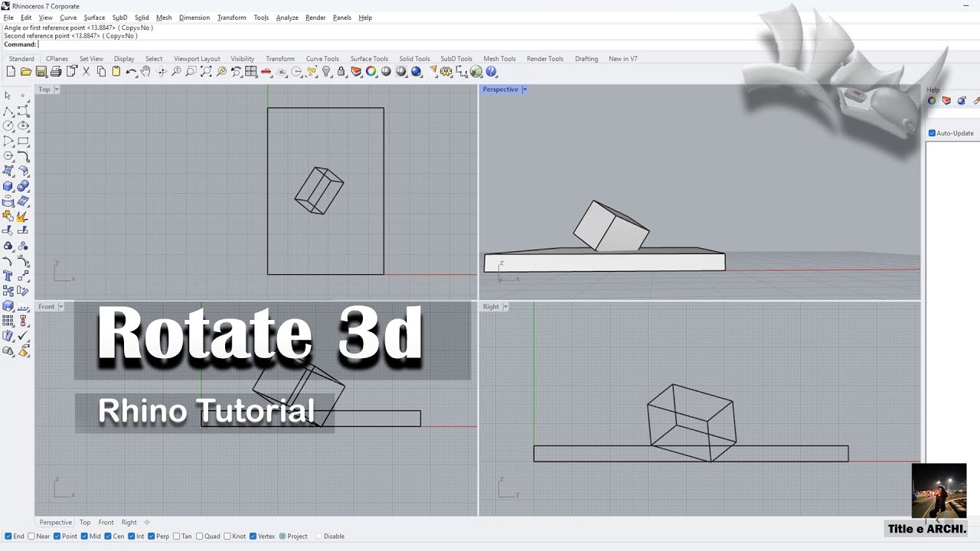Save the model with the floppy disk icon
Screen dimensions: 980x551
coord(41,71)
